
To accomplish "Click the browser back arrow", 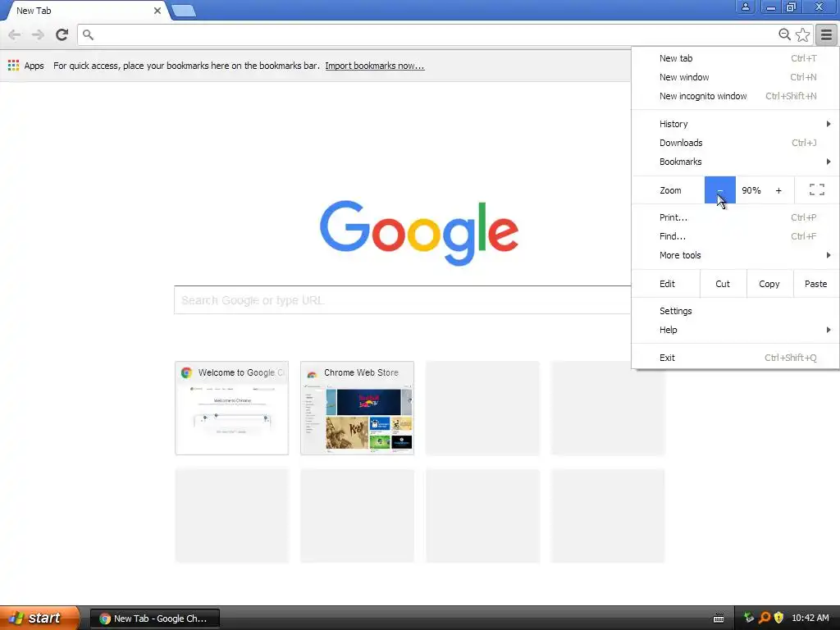I will 15,34.
